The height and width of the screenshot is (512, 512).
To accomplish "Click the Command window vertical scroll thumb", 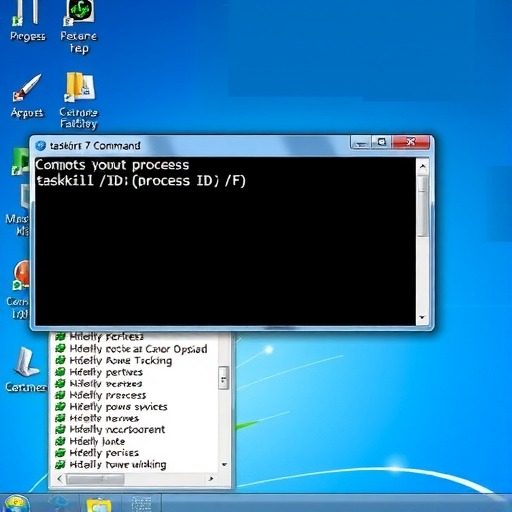I will click(423, 206).
